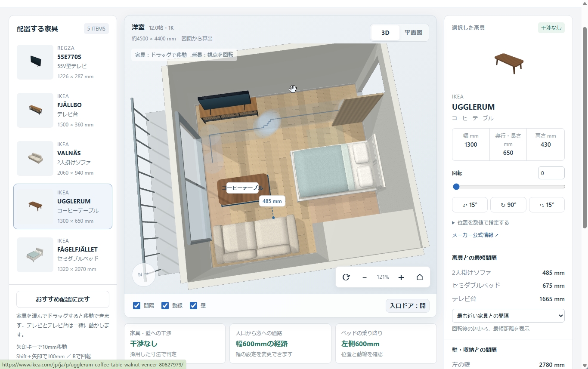Click the 485 mm distance label
The image size is (588, 369).
pos(272,201)
